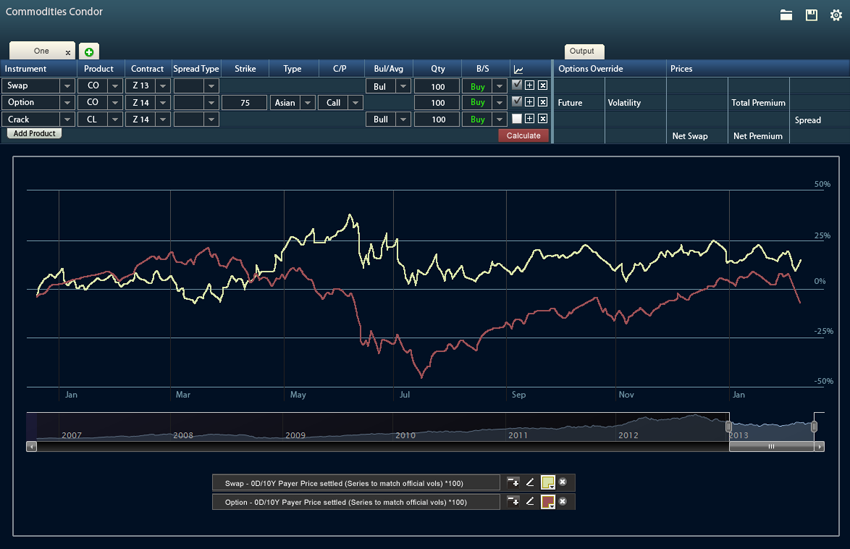Image resolution: width=850 pixels, height=549 pixels.
Task: Open red color swatch for Option
Action: click(548, 502)
